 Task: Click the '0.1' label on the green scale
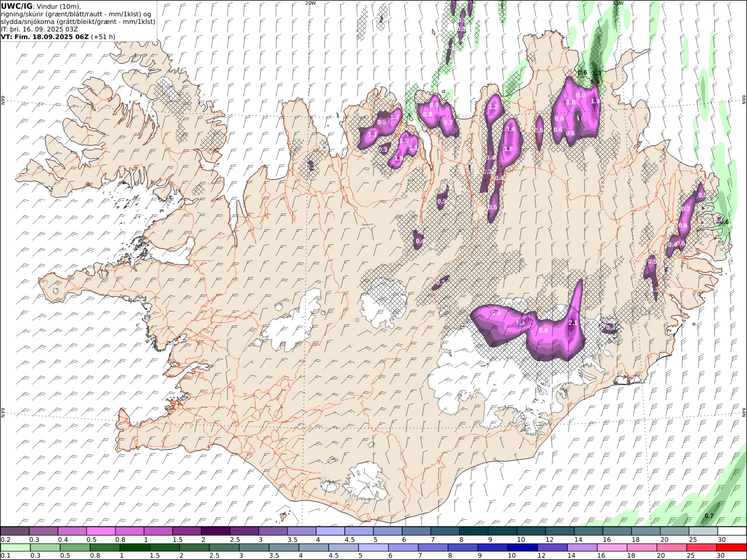pos(5,556)
